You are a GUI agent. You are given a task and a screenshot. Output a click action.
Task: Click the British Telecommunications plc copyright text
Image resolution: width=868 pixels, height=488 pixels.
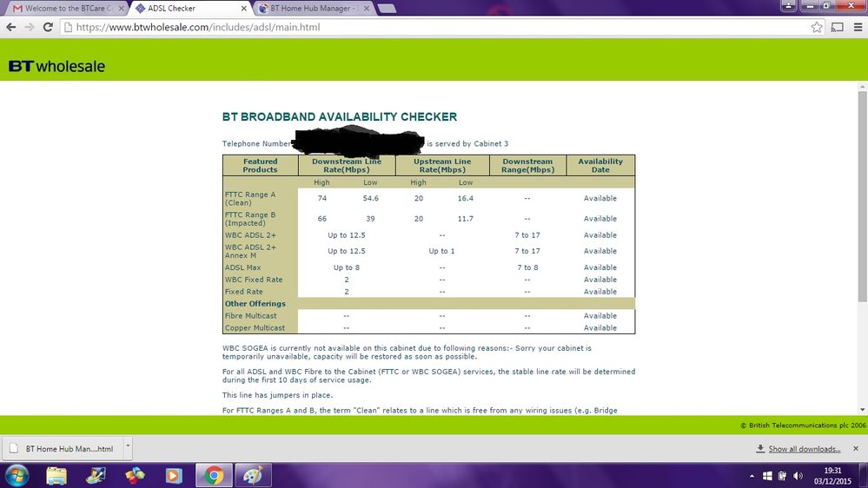pos(803,425)
